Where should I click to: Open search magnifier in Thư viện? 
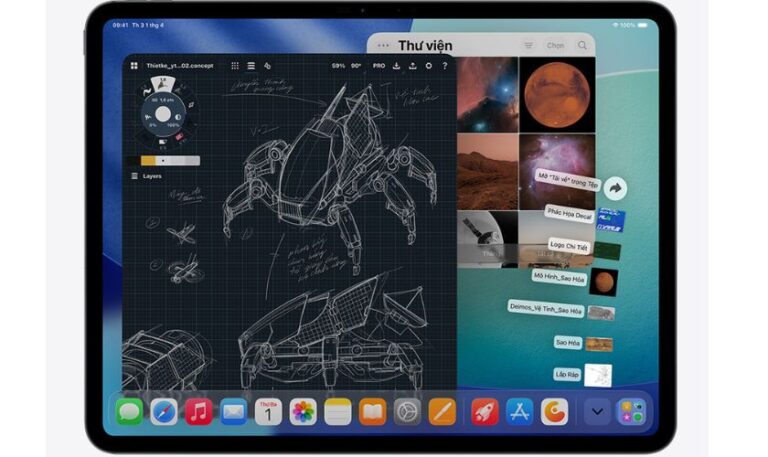pyautogui.click(x=582, y=46)
